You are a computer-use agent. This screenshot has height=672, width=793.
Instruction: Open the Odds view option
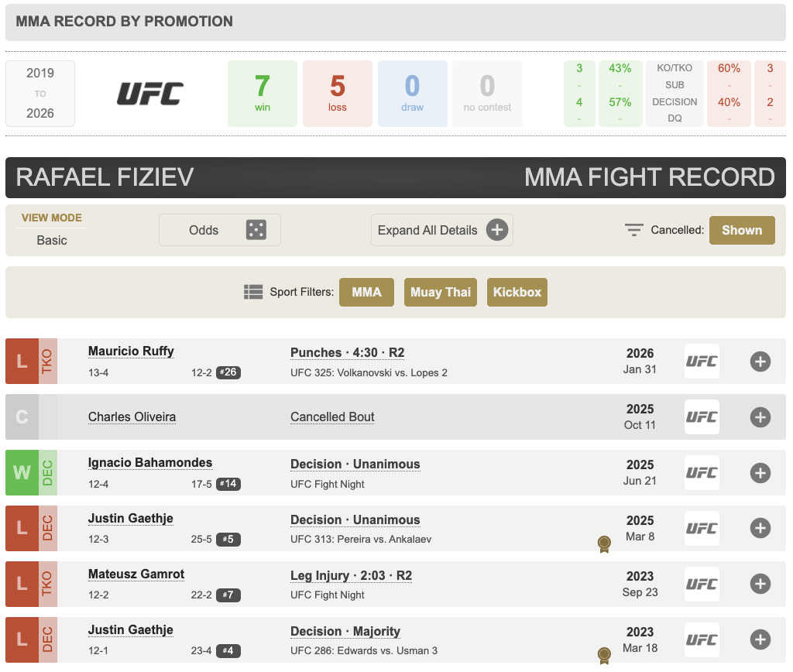tap(204, 230)
